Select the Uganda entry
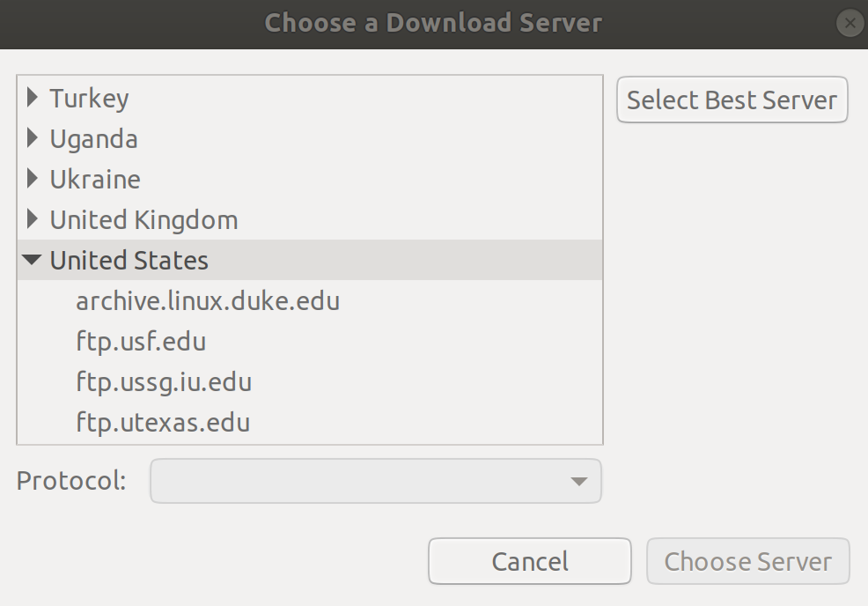 [93, 139]
